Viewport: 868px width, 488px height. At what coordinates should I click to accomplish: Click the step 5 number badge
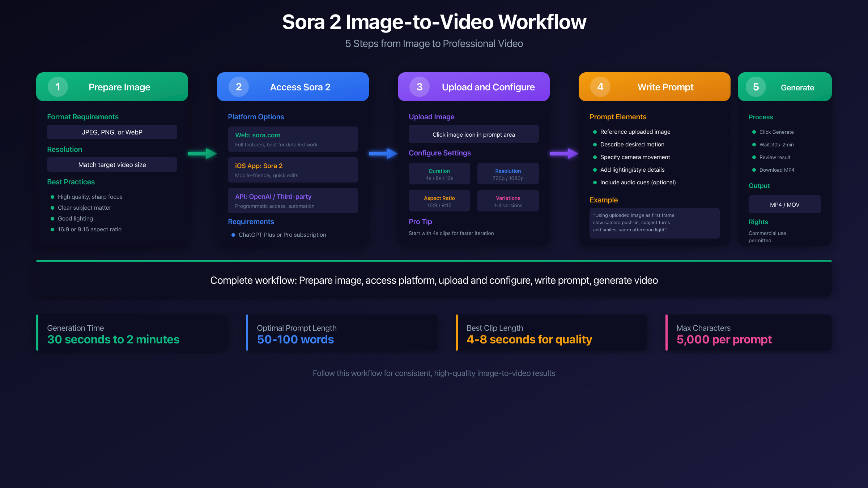[755, 87]
